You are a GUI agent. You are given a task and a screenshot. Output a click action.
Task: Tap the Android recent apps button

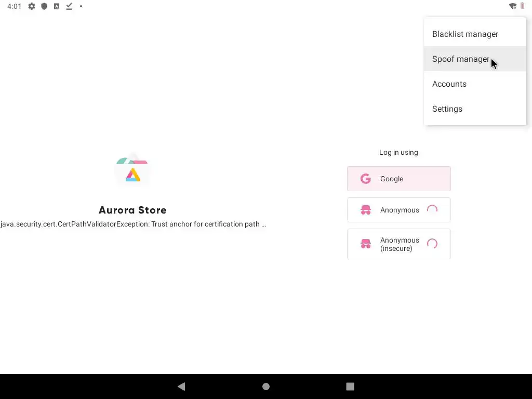pyautogui.click(x=350, y=387)
